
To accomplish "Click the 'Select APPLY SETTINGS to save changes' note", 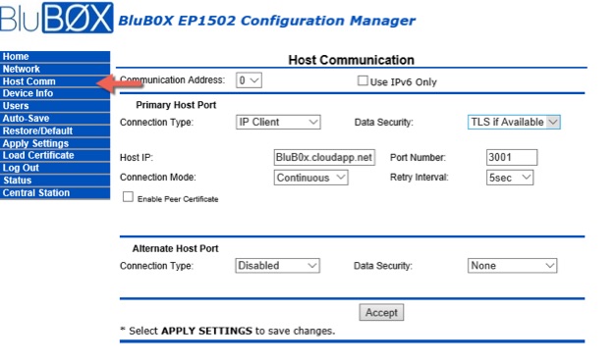I will coord(228,331).
